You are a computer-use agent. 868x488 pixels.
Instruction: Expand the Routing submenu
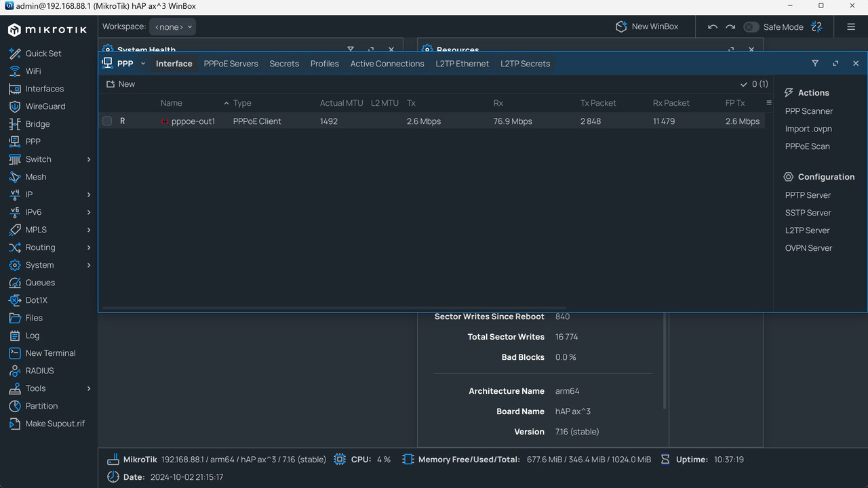click(89, 247)
